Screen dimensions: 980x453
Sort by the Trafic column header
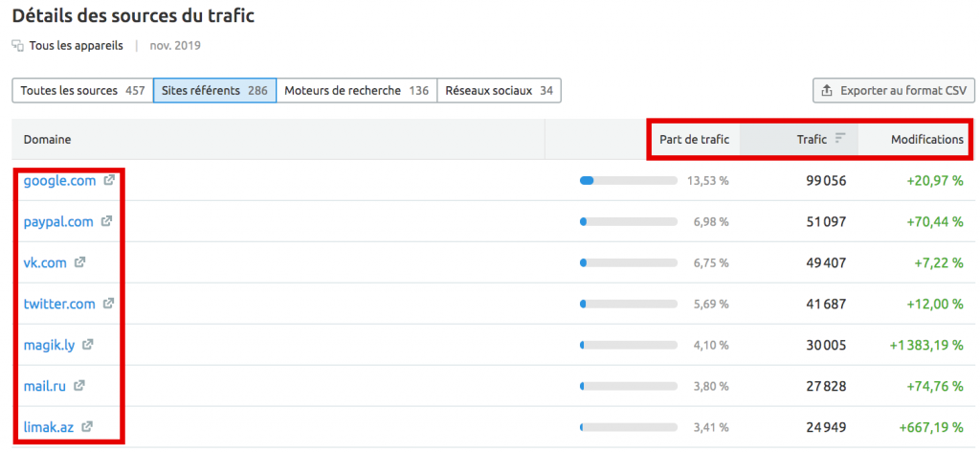click(812, 140)
